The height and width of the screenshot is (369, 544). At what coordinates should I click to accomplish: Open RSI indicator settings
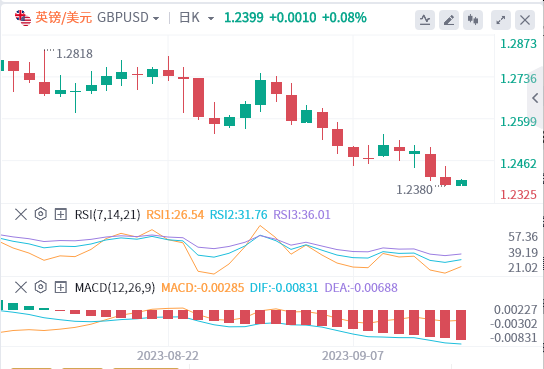[x=41, y=214]
